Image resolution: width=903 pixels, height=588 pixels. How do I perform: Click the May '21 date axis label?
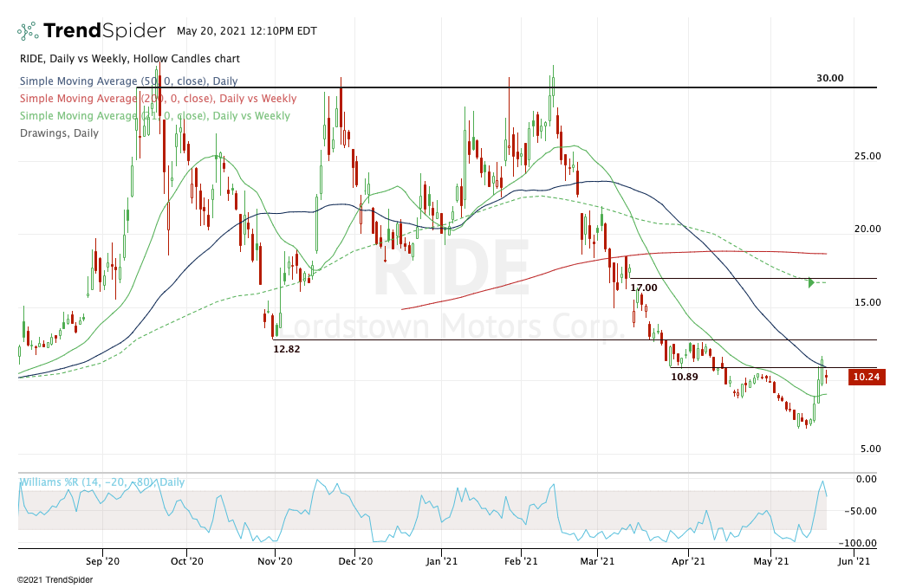coord(770,561)
